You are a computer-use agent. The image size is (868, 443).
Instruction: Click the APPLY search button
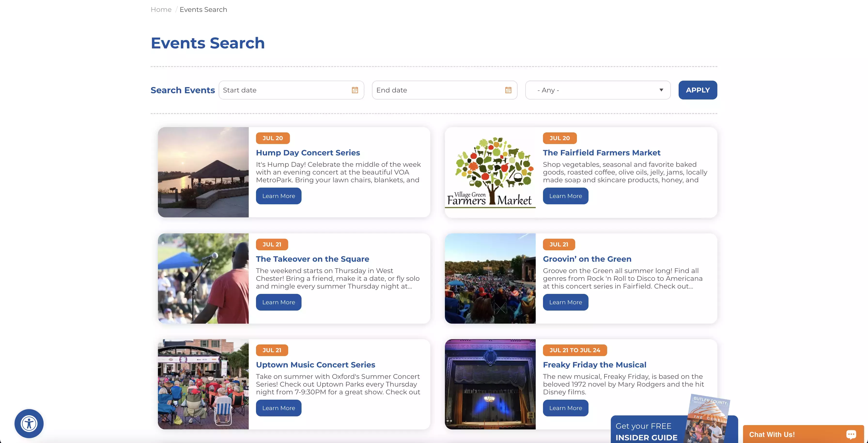click(697, 90)
